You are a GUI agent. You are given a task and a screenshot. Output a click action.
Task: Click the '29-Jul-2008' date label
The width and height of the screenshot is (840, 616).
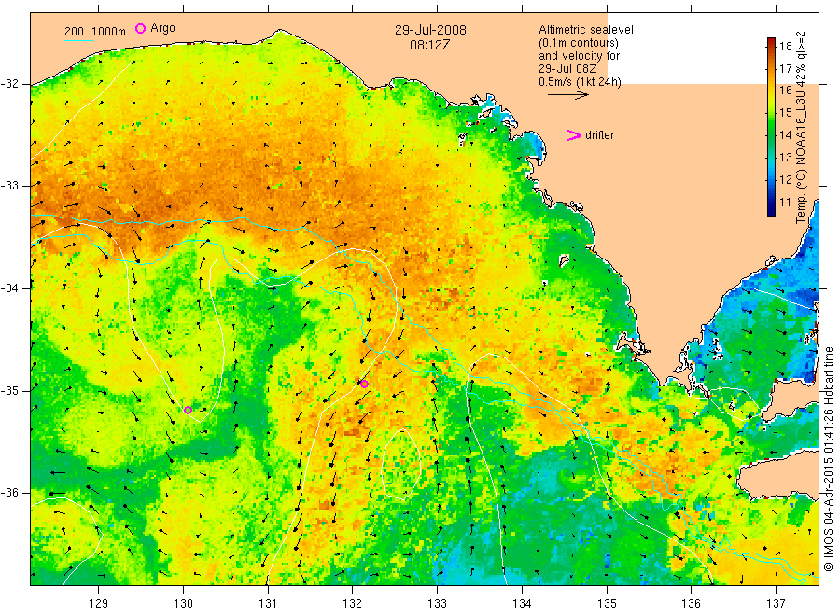[x=430, y=30]
